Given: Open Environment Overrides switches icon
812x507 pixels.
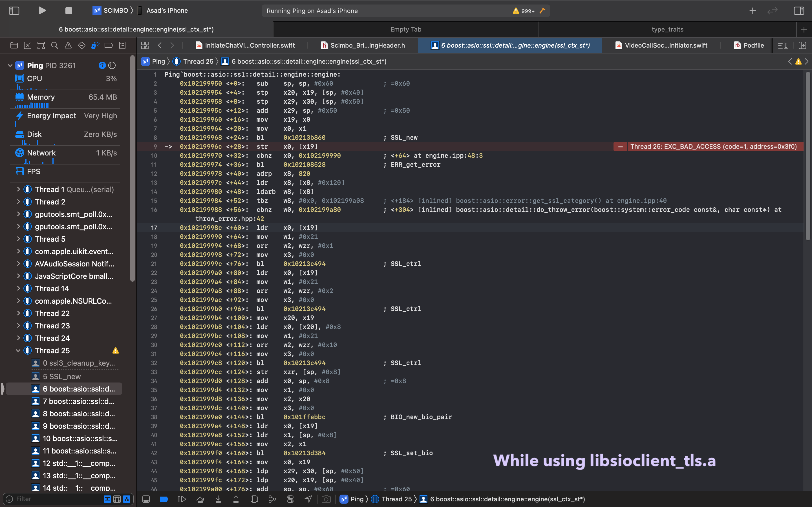Looking at the screenshot, I should (291, 499).
